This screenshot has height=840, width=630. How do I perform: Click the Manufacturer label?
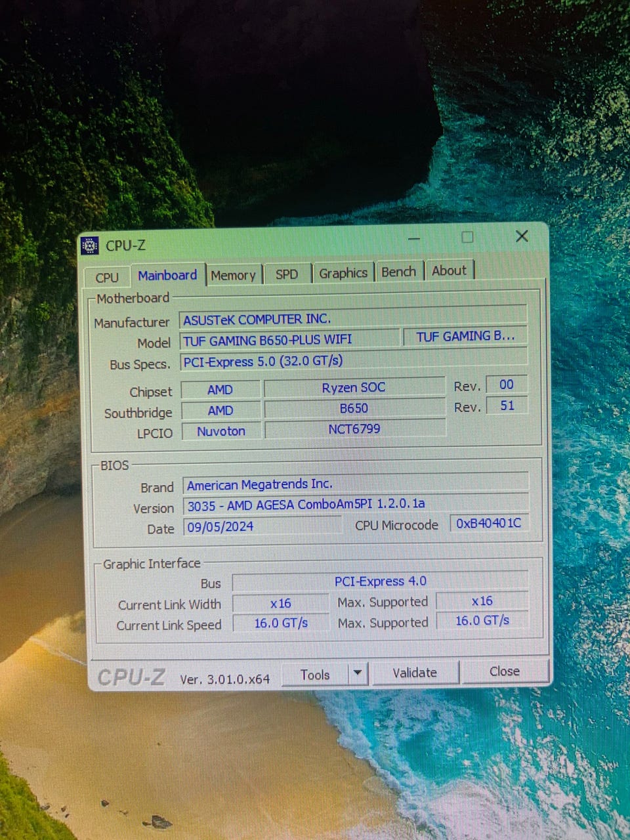132,322
